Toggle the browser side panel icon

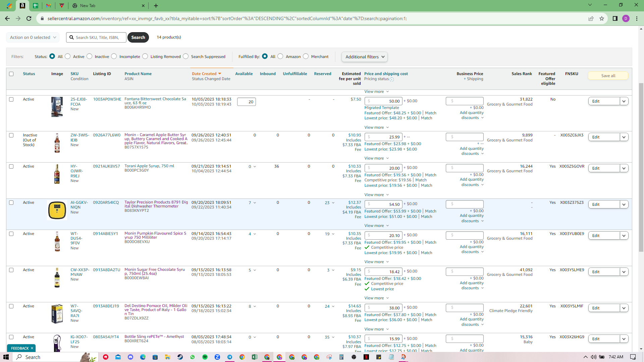615,18
